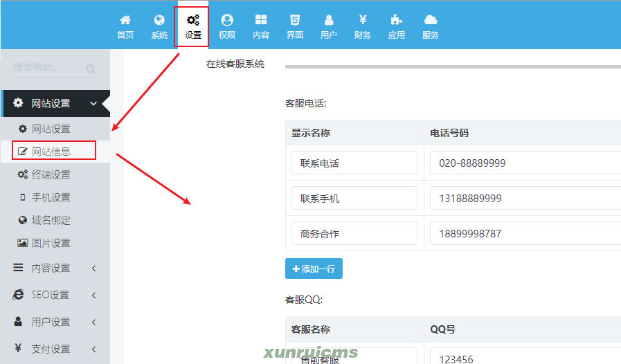Edit phone number 020-88889999 field
Image resolution: width=621 pixels, height=364 pixels.
[x=525, y=163]
